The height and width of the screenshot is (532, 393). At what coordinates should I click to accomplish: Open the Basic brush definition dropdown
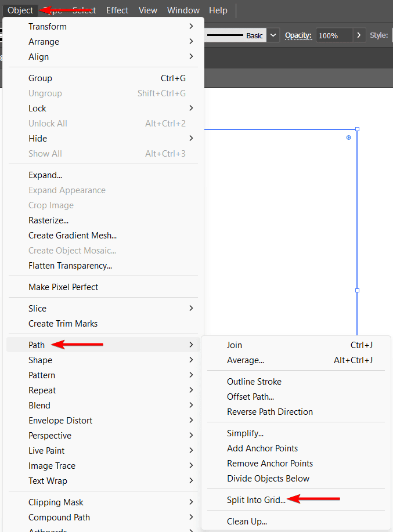[273, 35]
